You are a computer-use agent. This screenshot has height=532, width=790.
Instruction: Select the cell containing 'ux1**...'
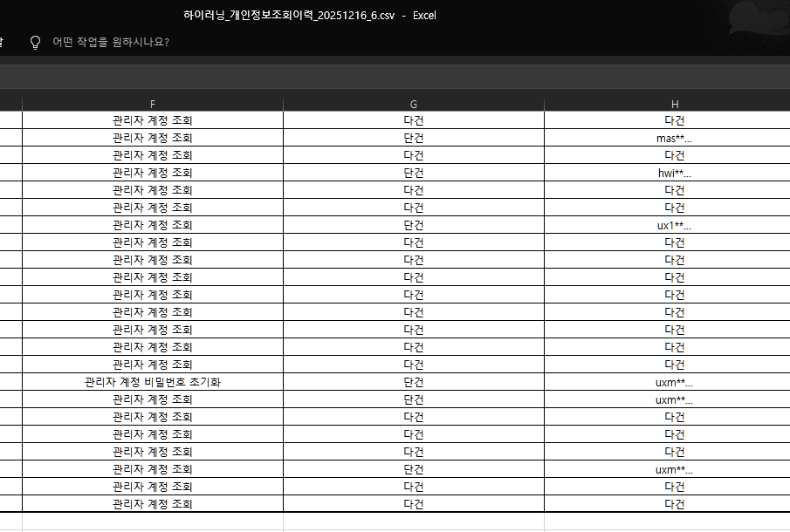pyautogui.click(x=674, y=225)
